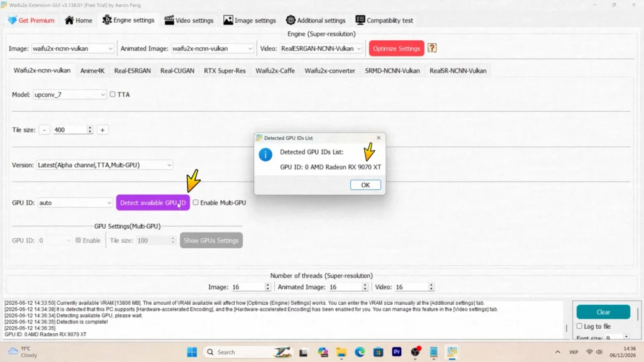Open the Video settings tab
The image size is (644, 362).
point(189,20)
